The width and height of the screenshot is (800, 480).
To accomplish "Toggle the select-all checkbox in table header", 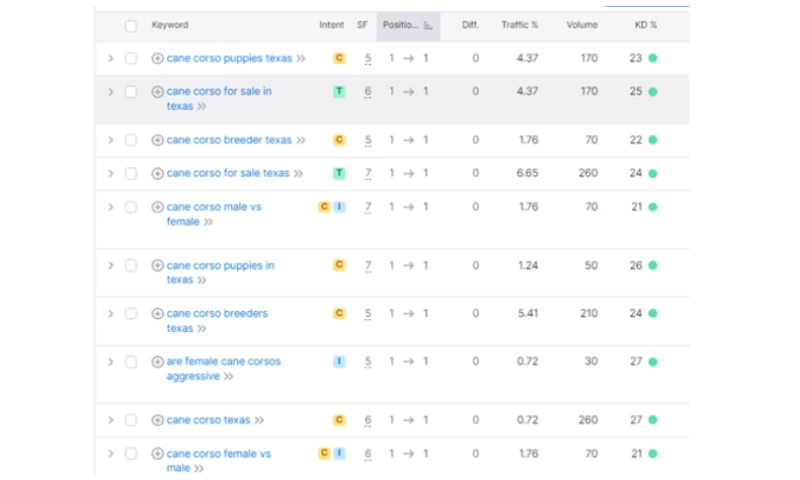I will (131, 26).
